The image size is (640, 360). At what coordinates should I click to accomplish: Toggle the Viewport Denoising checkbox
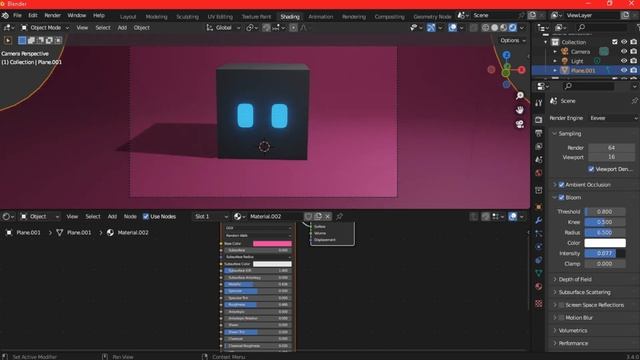point(591,169)
